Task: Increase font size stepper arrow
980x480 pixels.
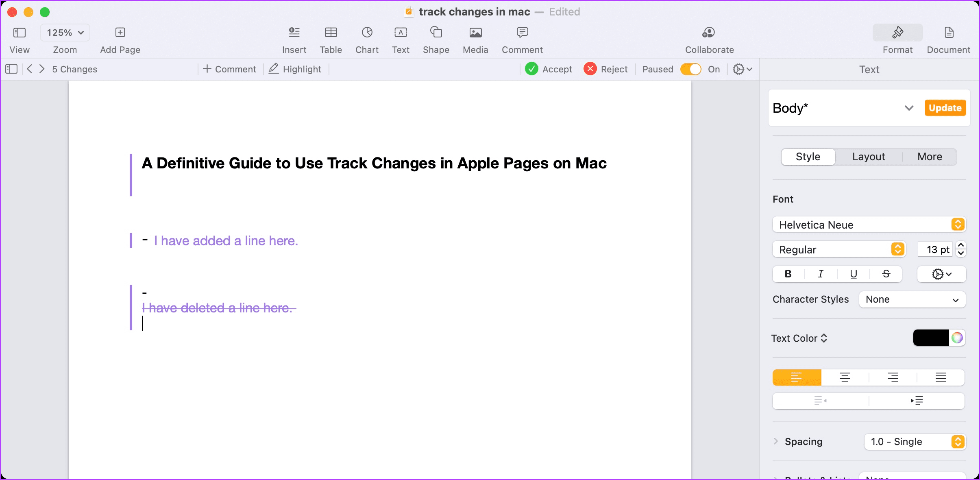Action: tap(960, 245)
